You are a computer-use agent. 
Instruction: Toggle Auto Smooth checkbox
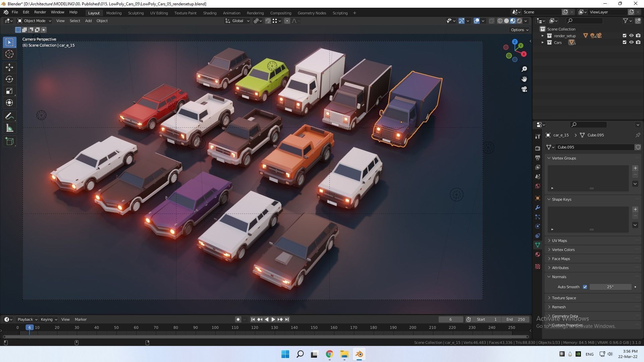[585, 287]
